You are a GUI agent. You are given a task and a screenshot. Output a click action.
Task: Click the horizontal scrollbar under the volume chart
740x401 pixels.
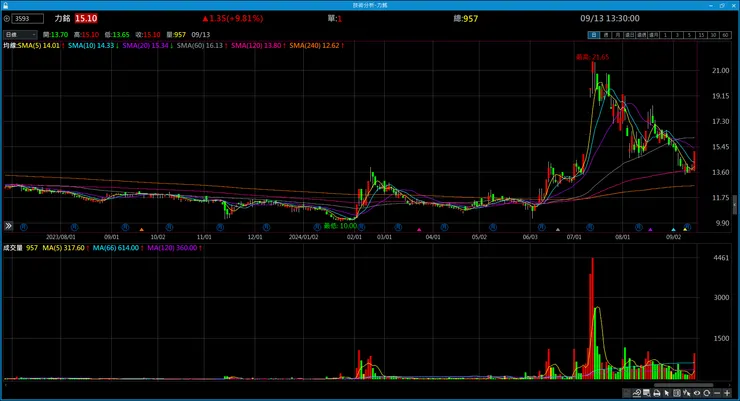683,385
